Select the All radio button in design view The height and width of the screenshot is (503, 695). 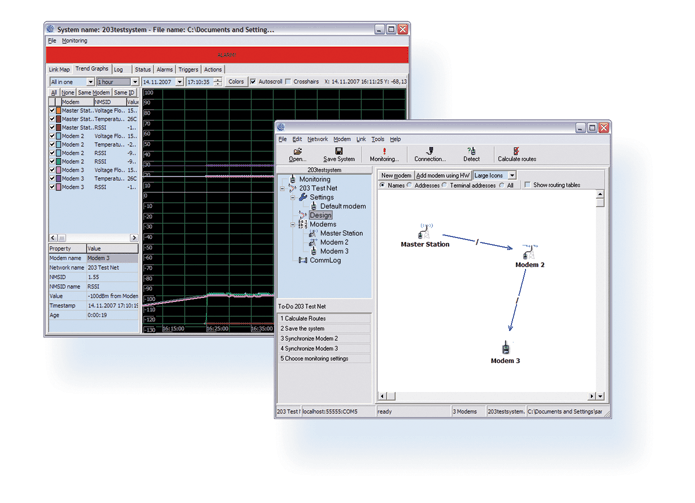click(x=502, y=185)
